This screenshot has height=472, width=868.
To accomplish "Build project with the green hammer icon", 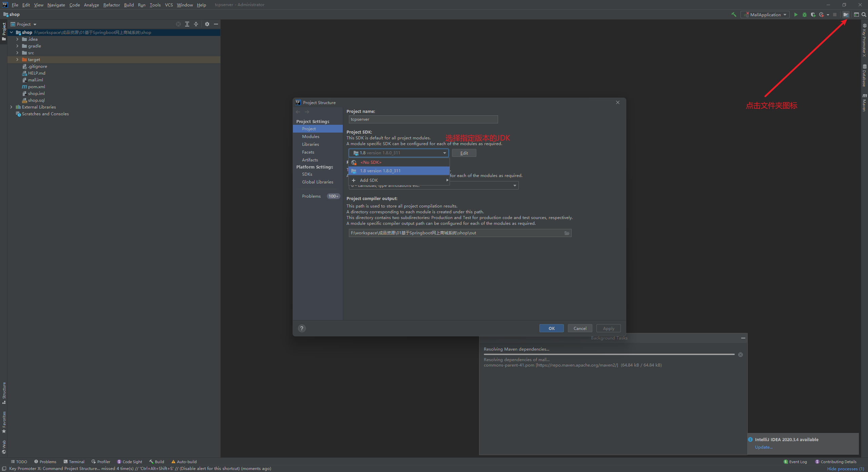I will pyautogui.click(x=734, y=15).
